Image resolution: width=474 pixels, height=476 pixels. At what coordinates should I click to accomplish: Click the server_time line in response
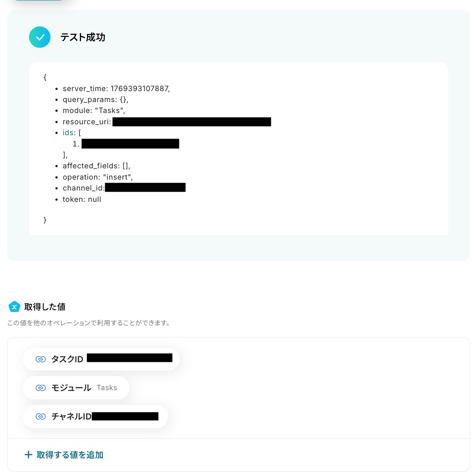tap(116, 88)
